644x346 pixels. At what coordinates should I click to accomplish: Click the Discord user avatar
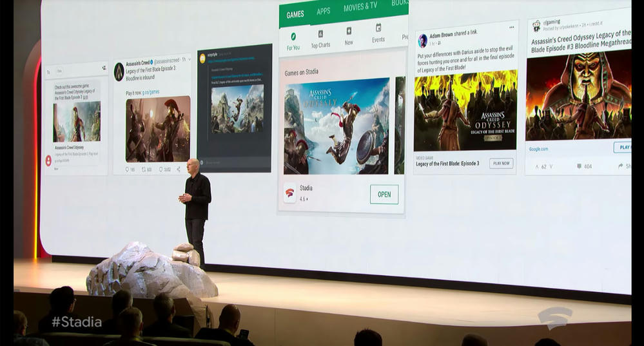click(202, 59)
